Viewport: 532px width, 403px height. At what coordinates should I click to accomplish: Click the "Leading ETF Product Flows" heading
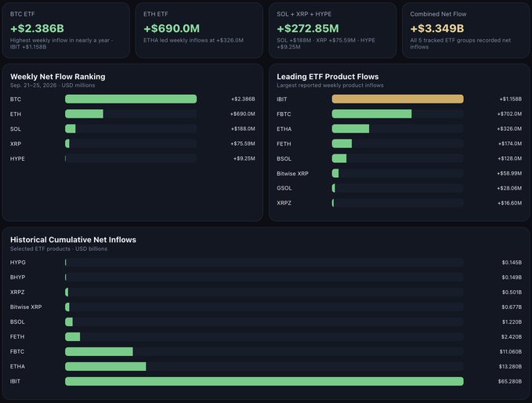pyautogui.click(x=328, y=77)
